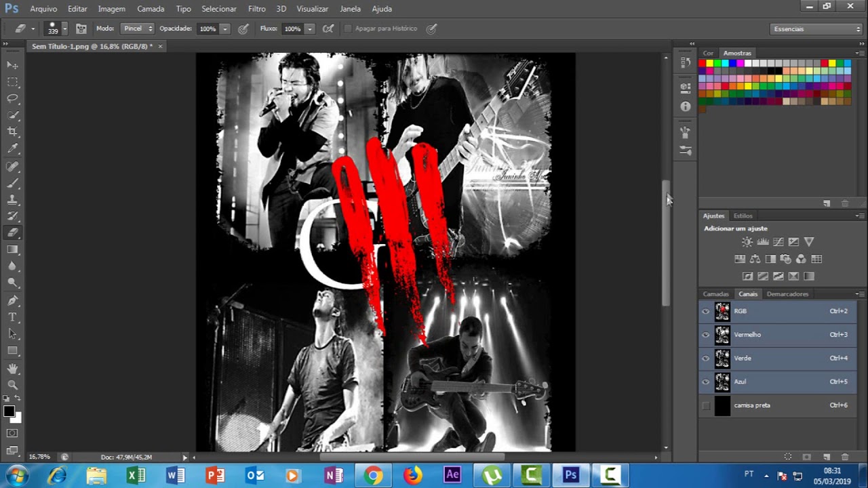Open After Effects from the taskbar

click(452, 476)
